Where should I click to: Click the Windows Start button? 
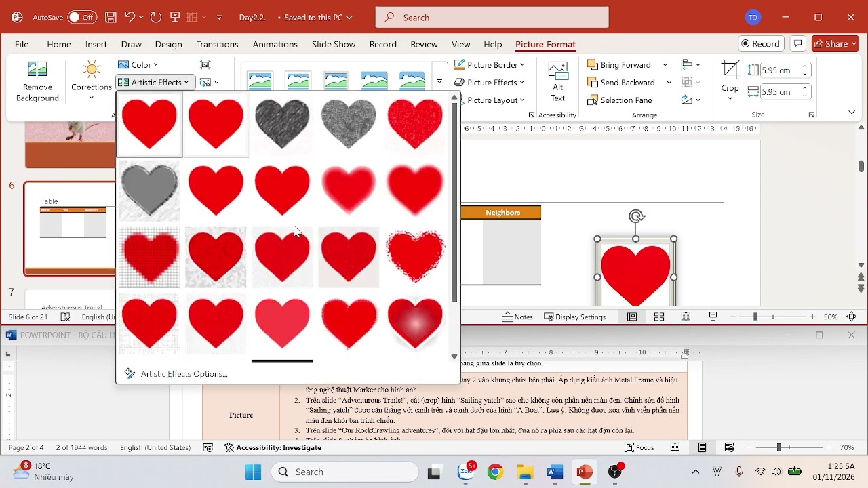[253, 472]
